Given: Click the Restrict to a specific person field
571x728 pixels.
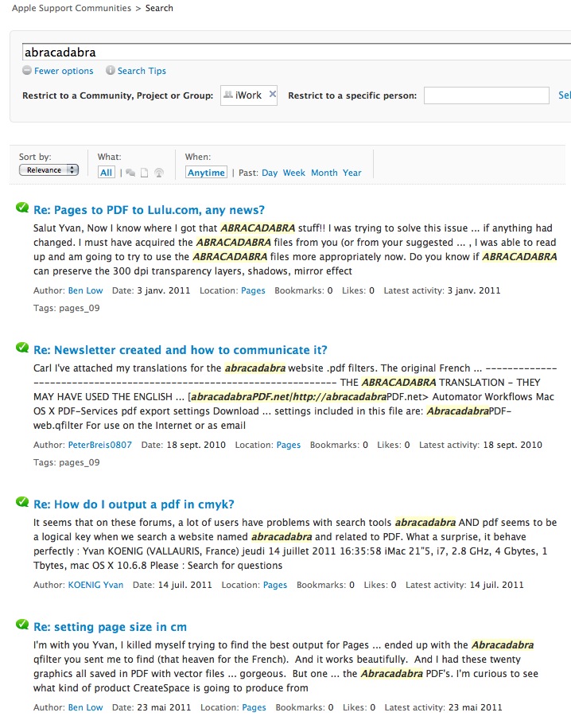Looking at the screenshot, I should 487,95.
